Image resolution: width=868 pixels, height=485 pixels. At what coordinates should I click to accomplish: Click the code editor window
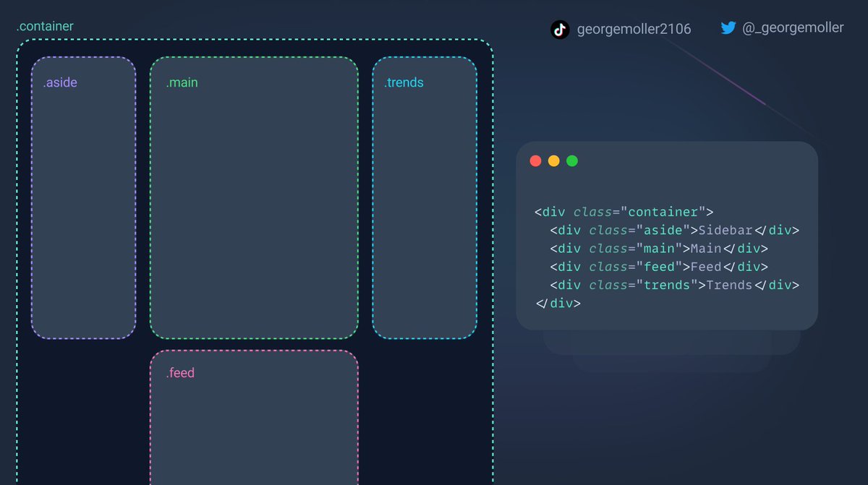point(667,235)
